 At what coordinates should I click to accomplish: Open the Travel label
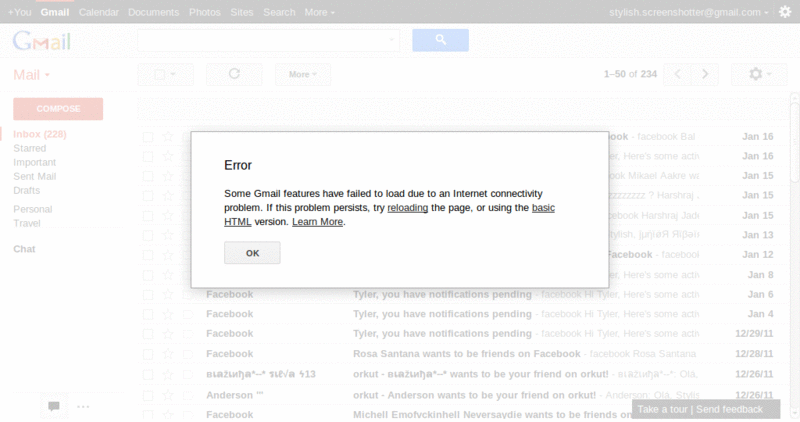pyautogui.click(x=27, y=223)
